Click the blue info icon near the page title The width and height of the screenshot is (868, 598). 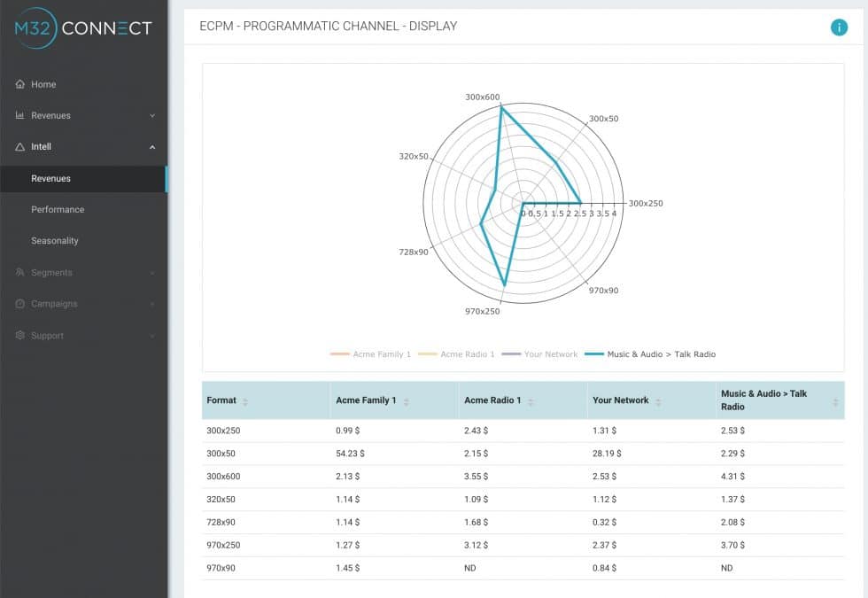point(839,27)
